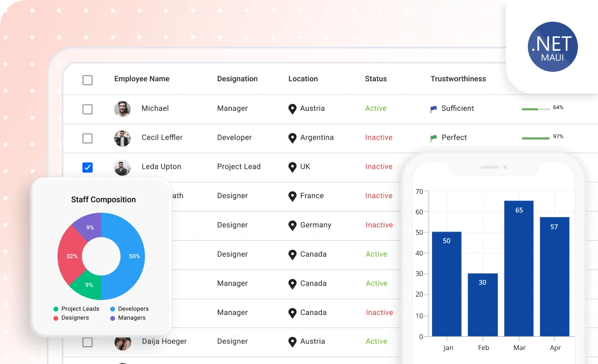Check the box for Cecil Leffler's row
This screenshot has height=364, width=598.
click(87, 138)
